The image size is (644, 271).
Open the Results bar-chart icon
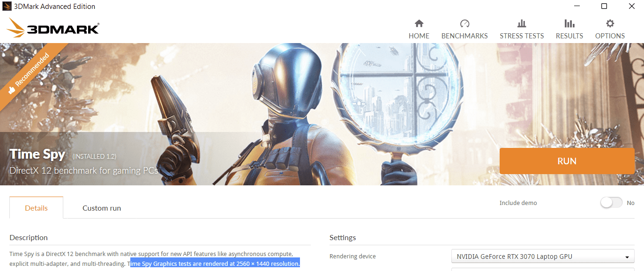coord(569,23)
